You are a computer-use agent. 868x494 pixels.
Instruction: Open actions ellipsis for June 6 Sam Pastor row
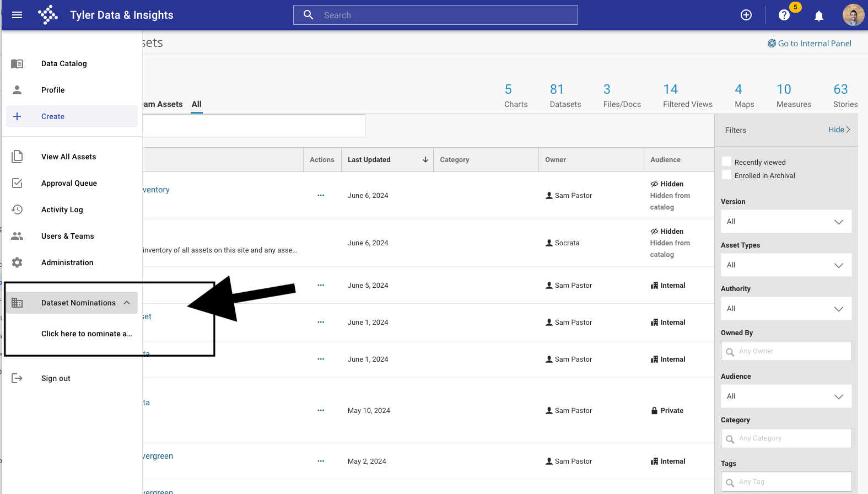pos(321,195)
